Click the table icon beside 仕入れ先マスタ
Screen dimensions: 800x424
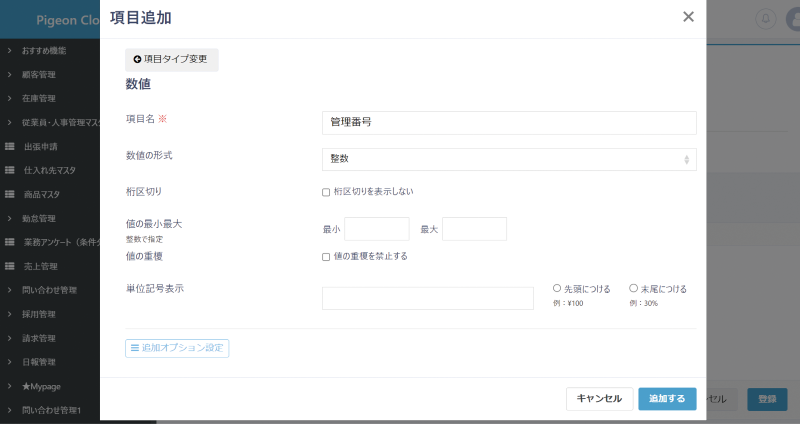10,170
